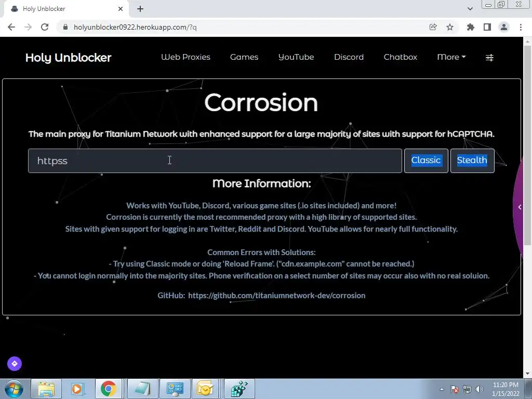Open the Discord nav item
The width and height of the screenshot is (532, 399).
pyautogui.click(x=349, y=57)
